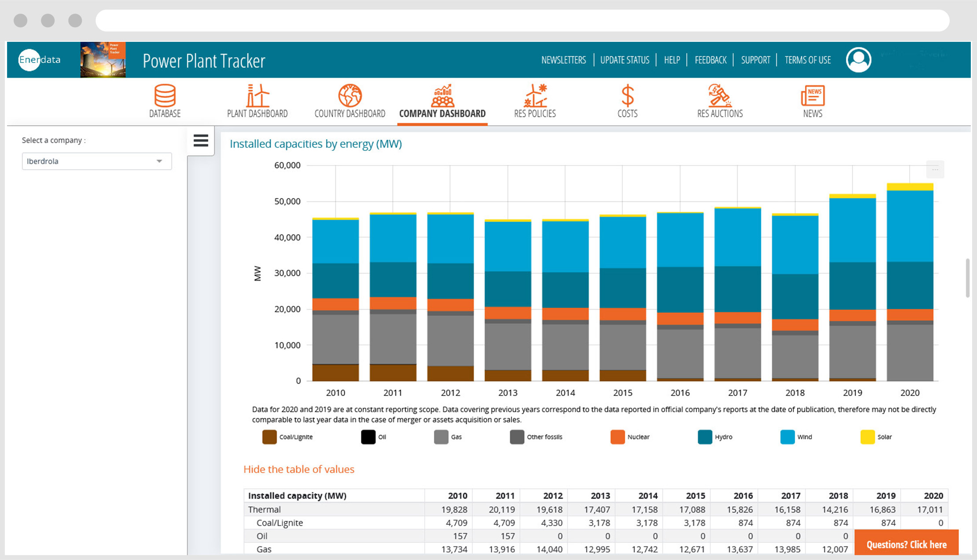
Task: Click the COMPANY DASHBOARD tab label
Action: pyautogui.click(x=442, y=113)
